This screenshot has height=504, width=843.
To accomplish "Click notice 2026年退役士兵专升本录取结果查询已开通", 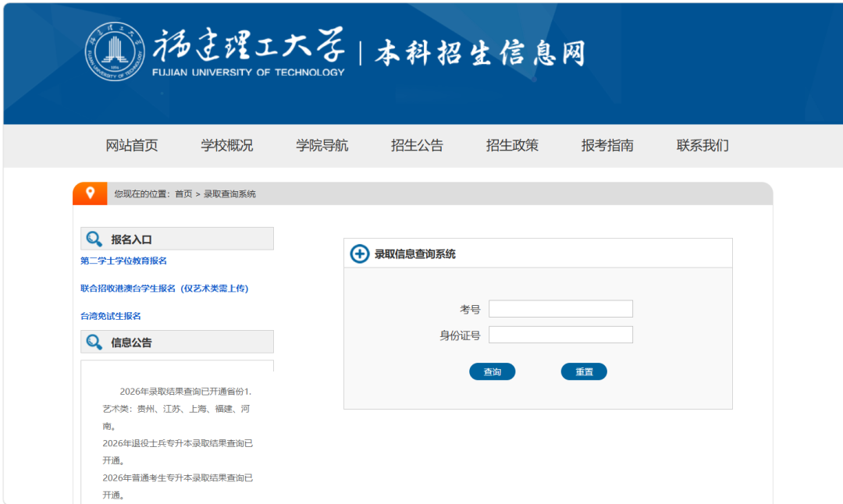I will [177, 452].
